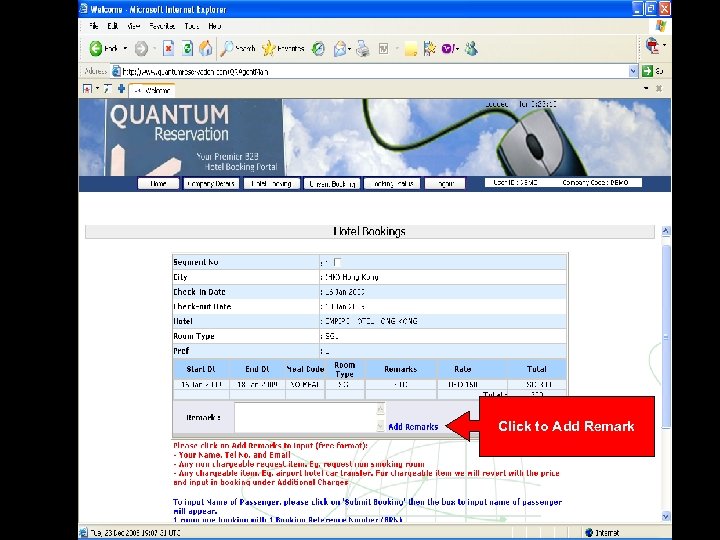Open Favorites star toolbar button

click(283, 48)
